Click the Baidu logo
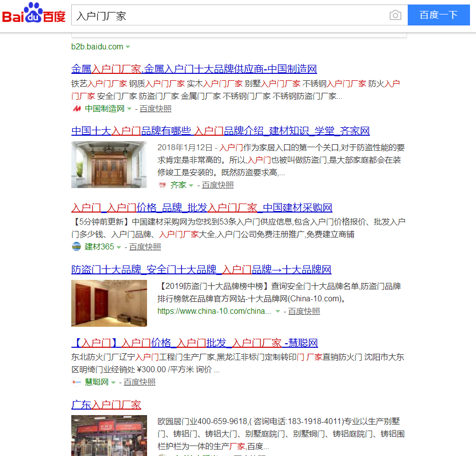Screen dimensions: 476x456 pyautogui.click(x=34, y=13)
